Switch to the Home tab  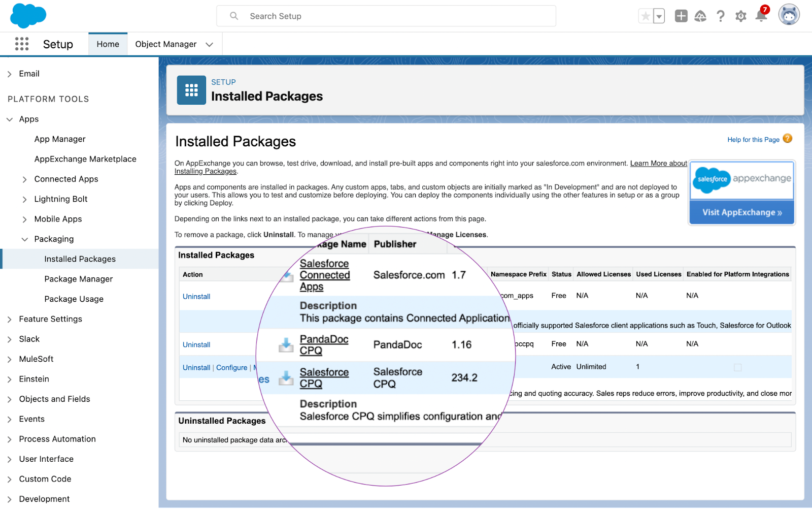pyautogui.click(x=108, y=44)
